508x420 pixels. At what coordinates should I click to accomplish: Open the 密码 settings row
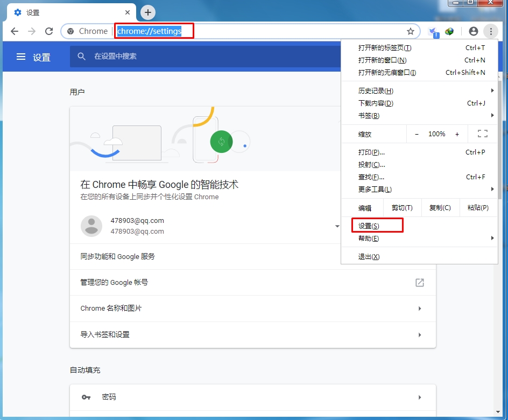(x=253, y=397)
